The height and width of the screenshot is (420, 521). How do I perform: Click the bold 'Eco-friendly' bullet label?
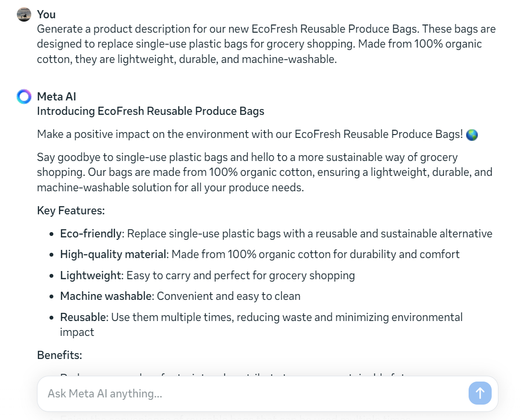(x=90, y=234)
